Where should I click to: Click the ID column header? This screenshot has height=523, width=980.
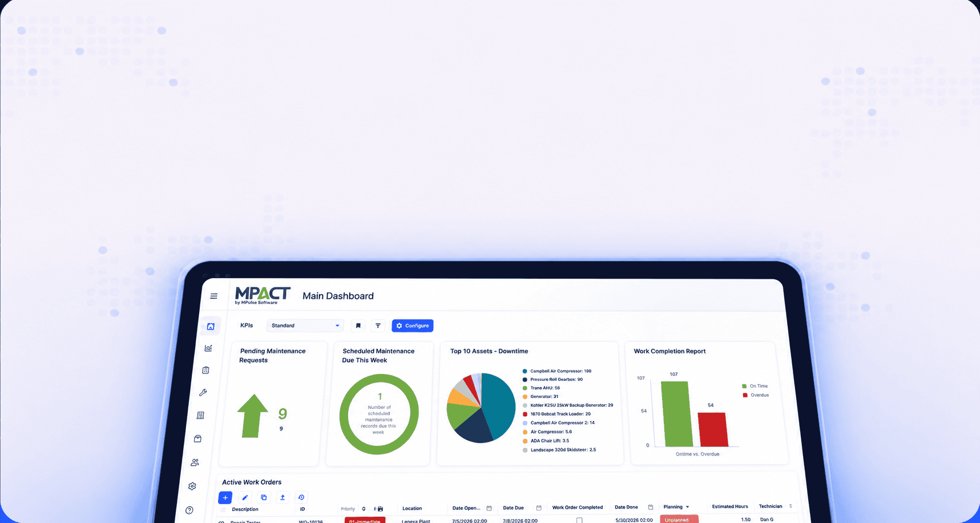303,509
